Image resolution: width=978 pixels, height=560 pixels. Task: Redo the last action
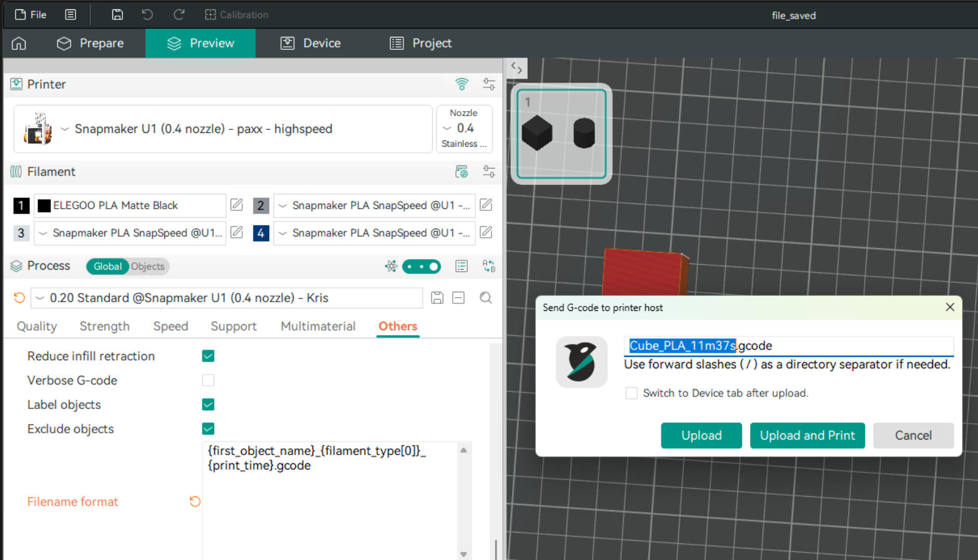[x=179, y=14]
